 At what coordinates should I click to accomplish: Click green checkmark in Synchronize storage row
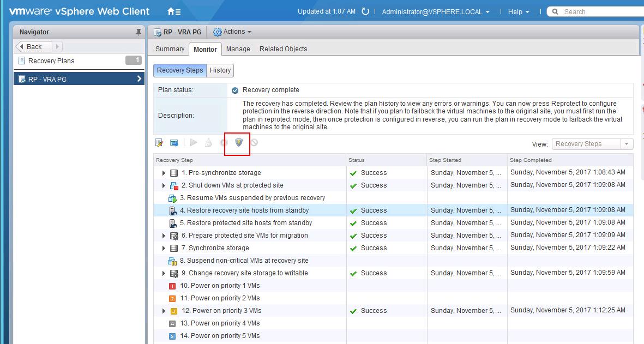pyautogui.click(x=353, y=249)
